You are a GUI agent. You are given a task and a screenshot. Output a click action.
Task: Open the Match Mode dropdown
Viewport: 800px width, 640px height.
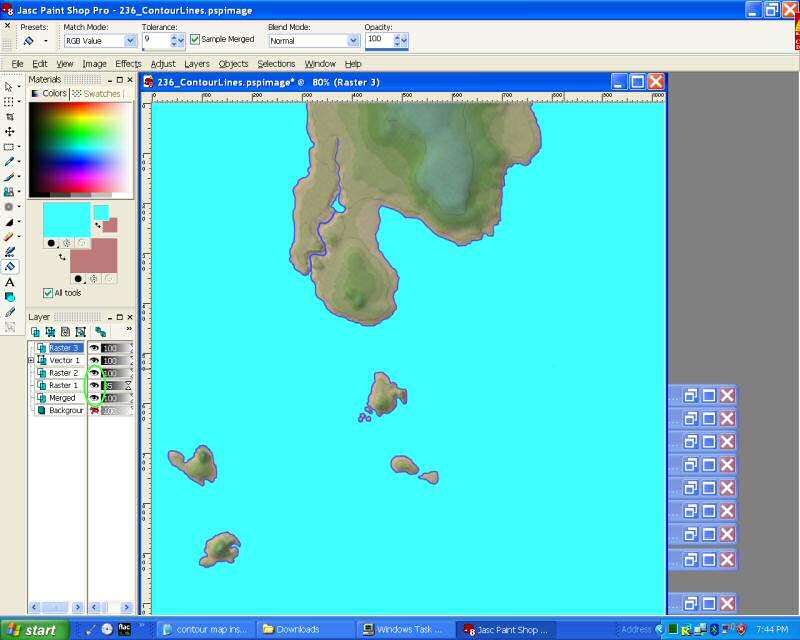click(x=130, y=41)
